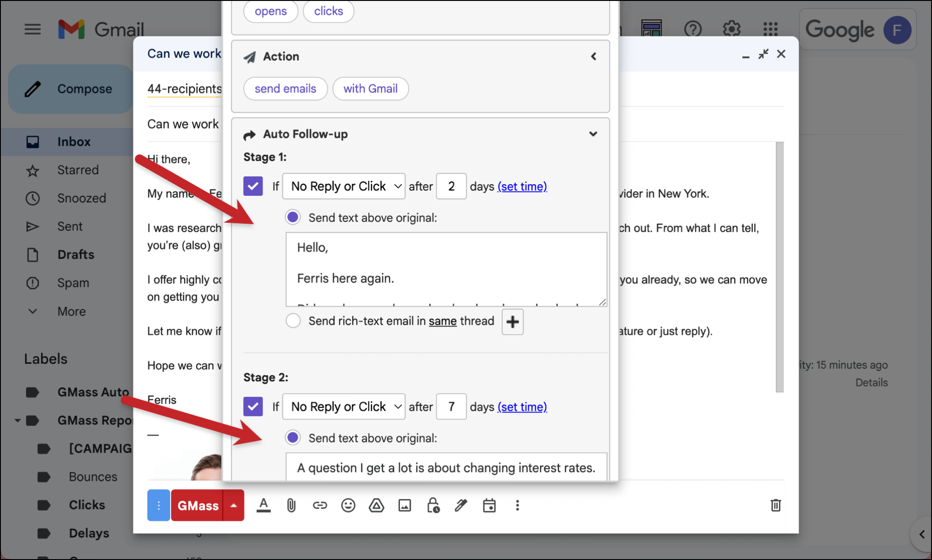Open the Delays label
The width and height of the screenshot is (932, 560).
89,533
